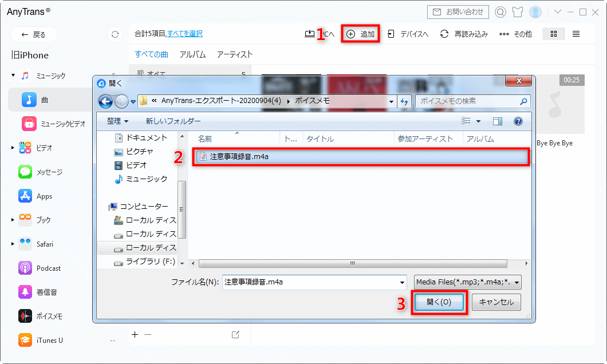607x364 pixels.
Task: Select ドキュメント in navigation pane
Action: pyautogui.click(x=141, y=138)
